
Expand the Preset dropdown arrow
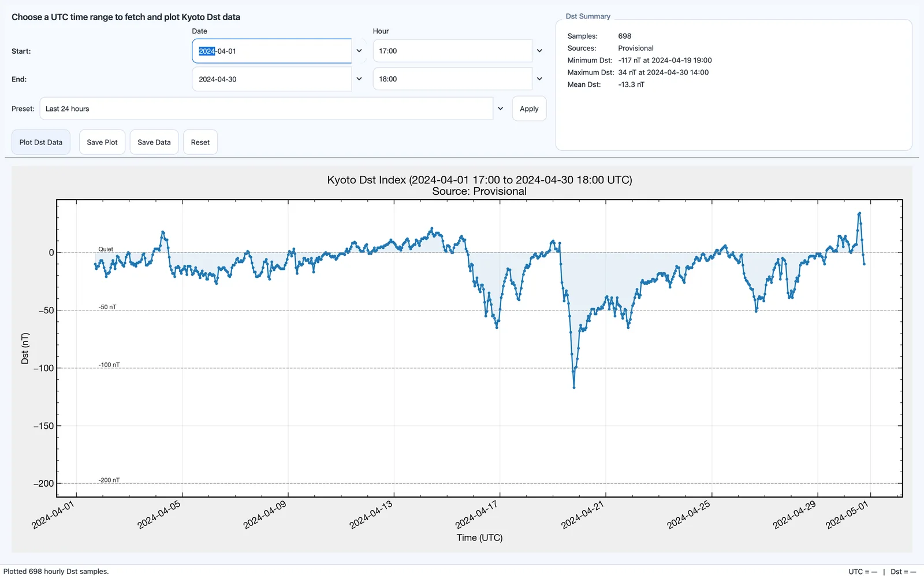click(x=501, y=109)
